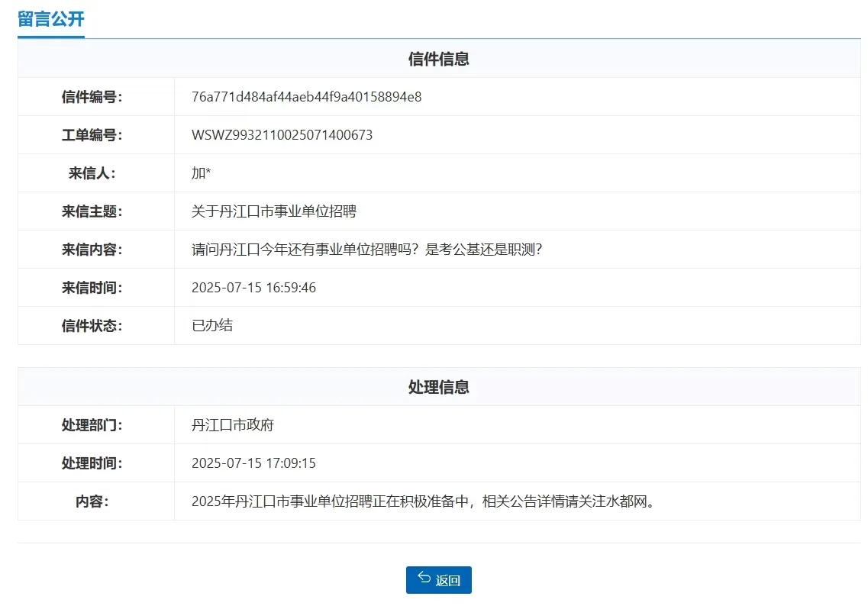Click the status value 已办结
868x606 pixels.
click(x=212, y=325)
